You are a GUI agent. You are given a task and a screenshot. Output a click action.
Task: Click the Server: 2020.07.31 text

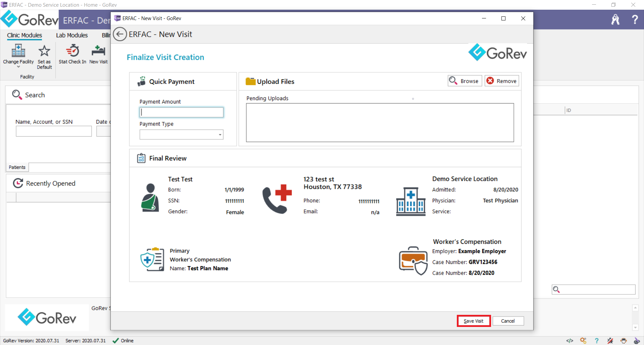click(x=86, y=341)
